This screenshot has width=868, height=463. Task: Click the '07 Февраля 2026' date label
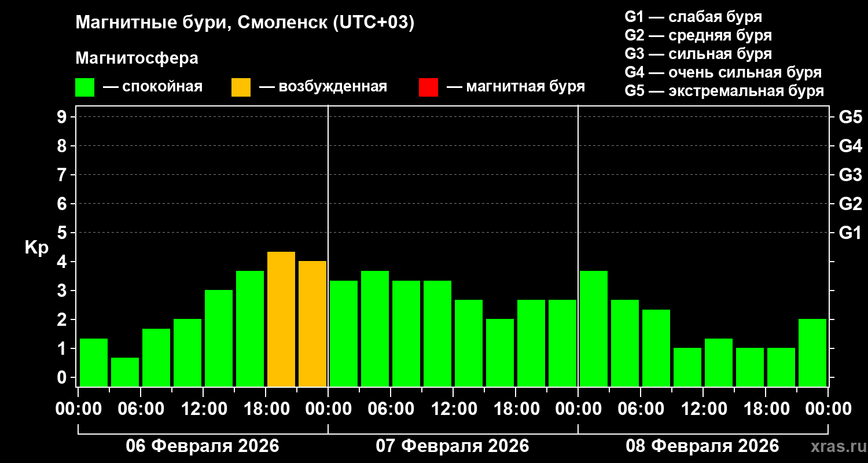point(453,446)
